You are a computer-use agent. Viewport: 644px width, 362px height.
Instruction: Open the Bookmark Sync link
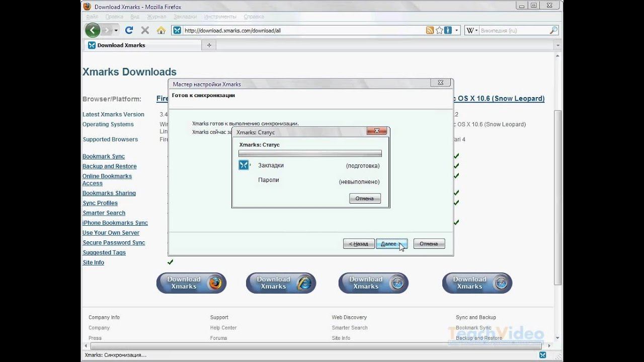point(104,156)
